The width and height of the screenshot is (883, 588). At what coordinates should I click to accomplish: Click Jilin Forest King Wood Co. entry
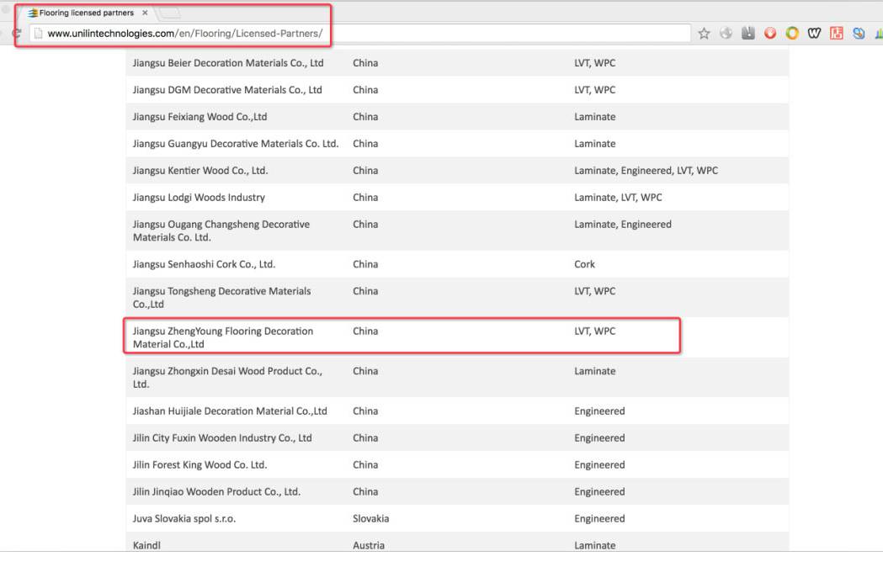[x=199, y=465]
